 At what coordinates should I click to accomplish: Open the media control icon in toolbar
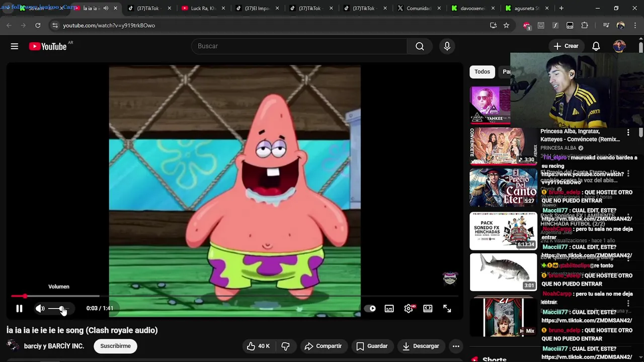pos(606,25)
